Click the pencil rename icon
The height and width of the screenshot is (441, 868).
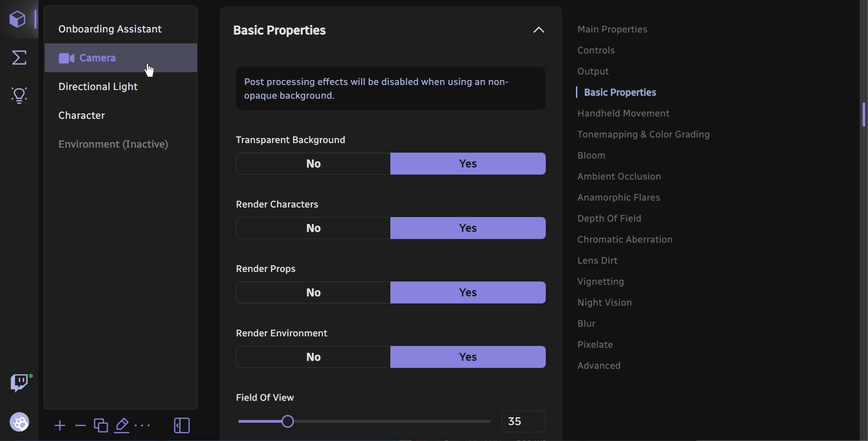[x=122, y=426]
